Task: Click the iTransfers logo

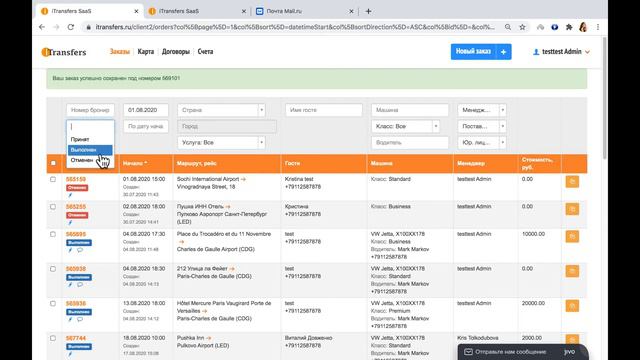Action: (x=64, y=52)
